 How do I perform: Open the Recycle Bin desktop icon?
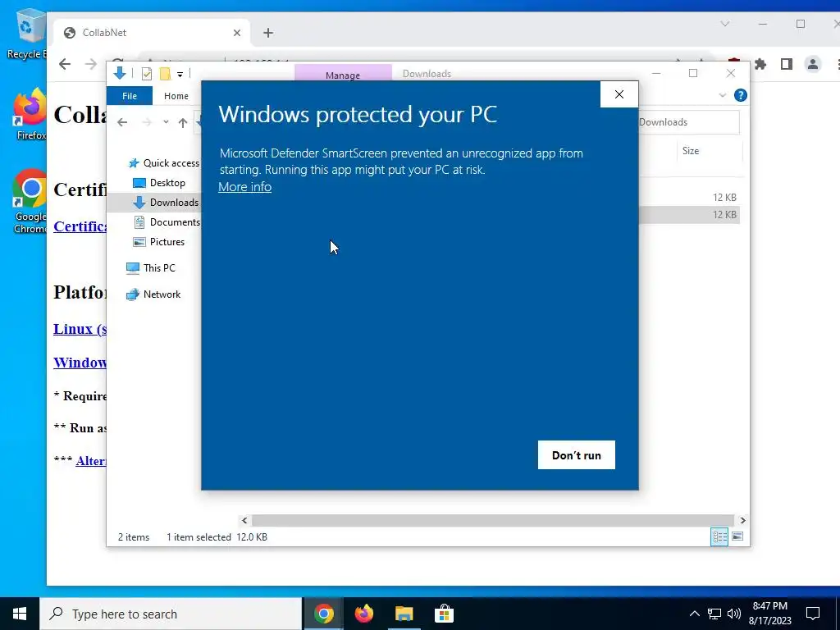(x=27, y=33)
